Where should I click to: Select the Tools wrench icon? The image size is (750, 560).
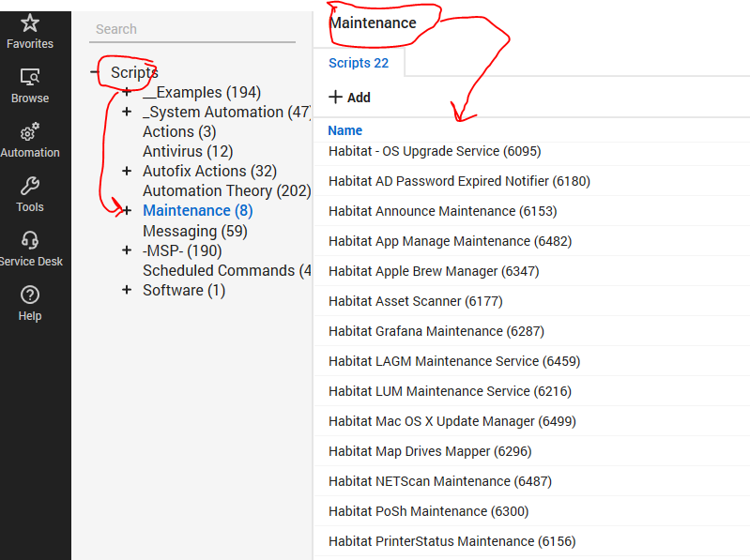(x=30, y=187)
